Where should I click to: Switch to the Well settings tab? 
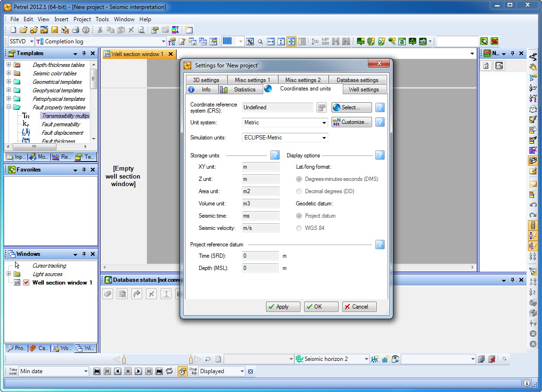tap(364, 90)
